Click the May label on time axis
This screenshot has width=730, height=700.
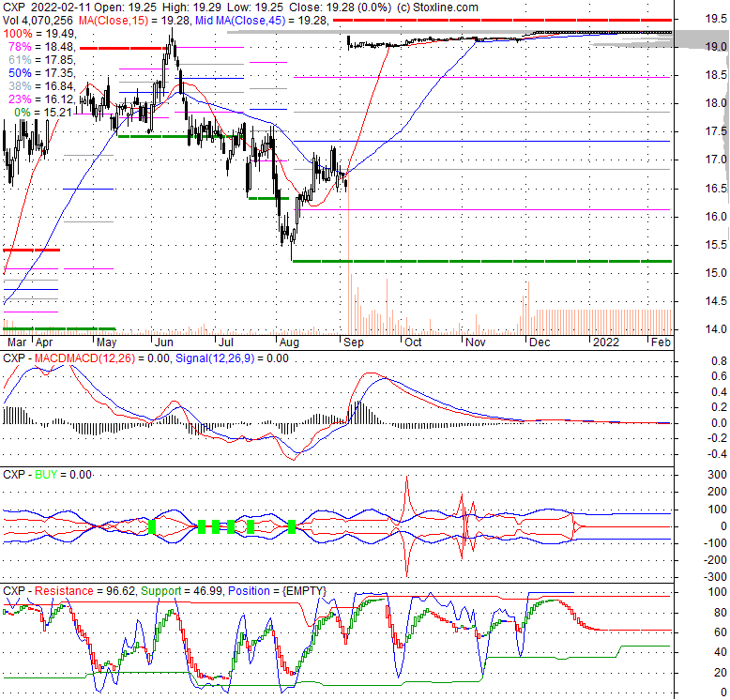click(x=107, y=342)
